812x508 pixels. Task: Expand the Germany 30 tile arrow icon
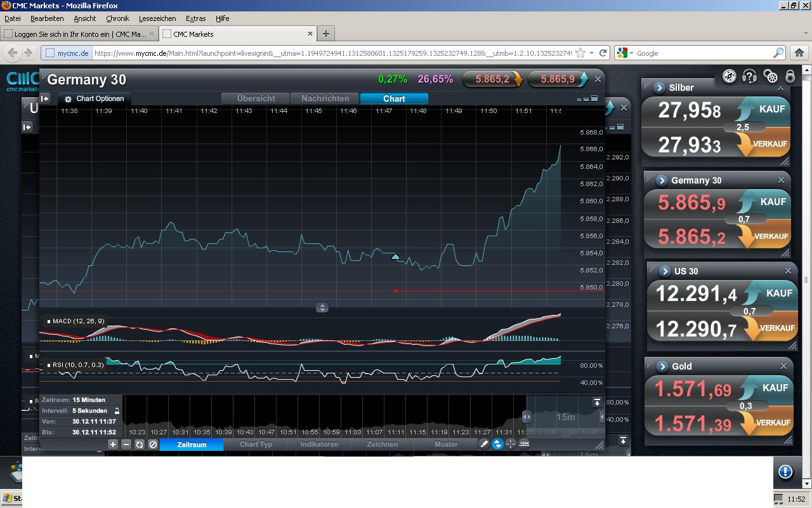click(x=662, y=180)
